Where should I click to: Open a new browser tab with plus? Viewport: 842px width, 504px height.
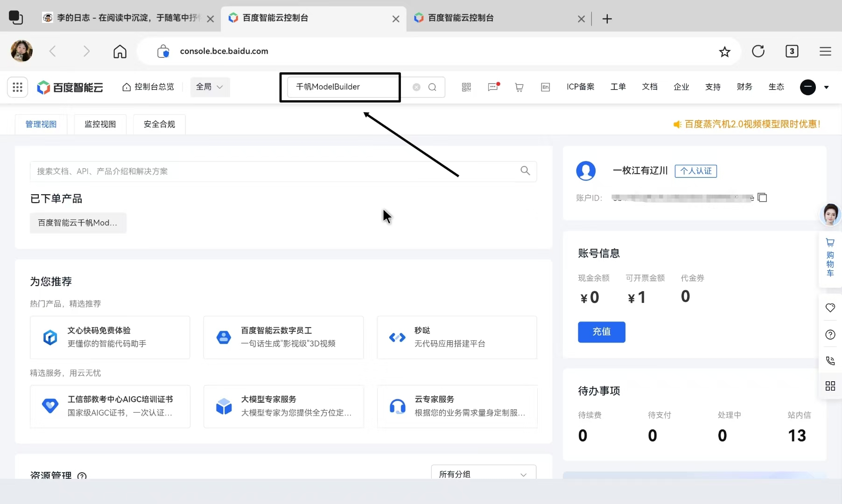607,19
